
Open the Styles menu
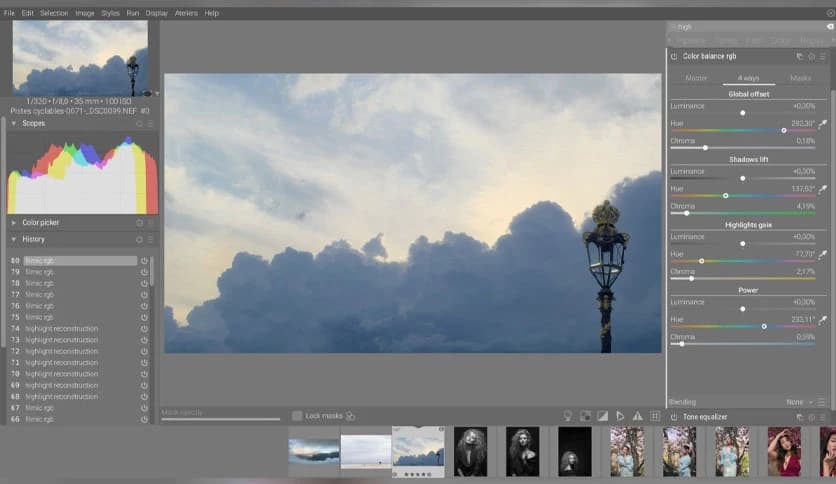pos(110,13)
